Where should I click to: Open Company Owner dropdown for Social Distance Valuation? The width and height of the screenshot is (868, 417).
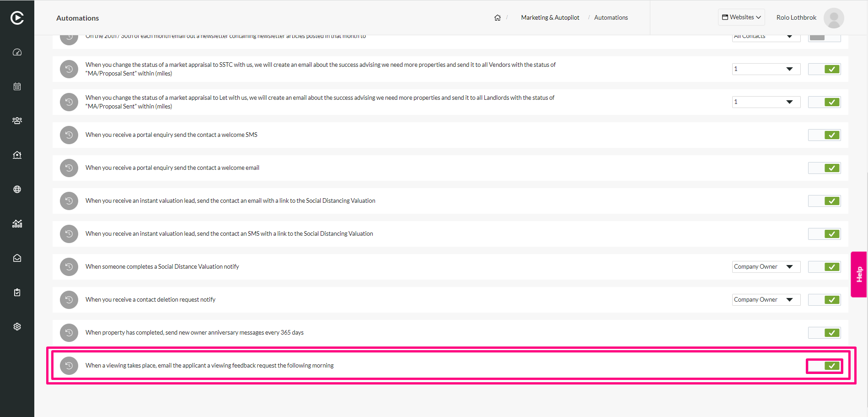766,267
